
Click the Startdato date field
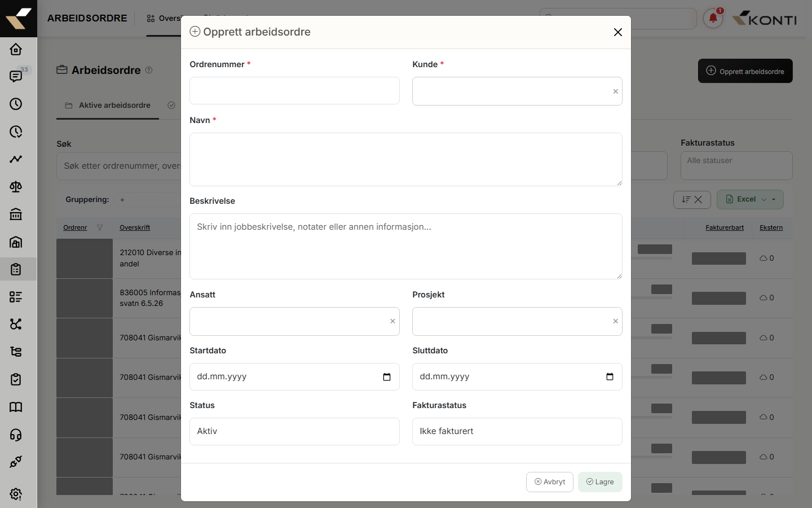(x=294, y=377)
